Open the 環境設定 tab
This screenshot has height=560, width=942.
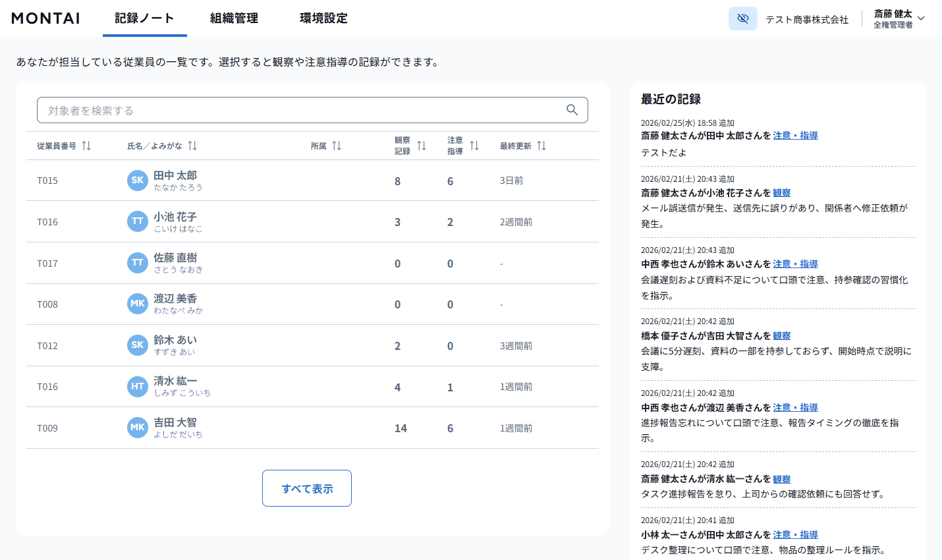pos(322,18)
